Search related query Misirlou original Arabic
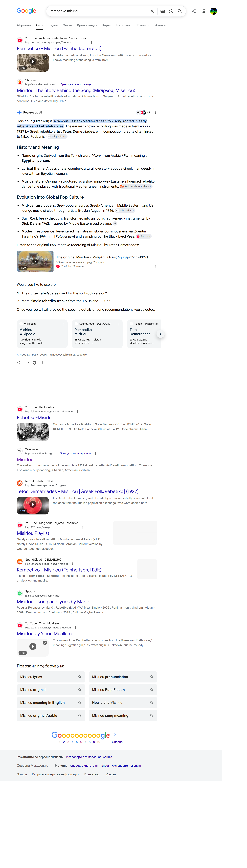247x868 pixels. [x=51, y=716]
